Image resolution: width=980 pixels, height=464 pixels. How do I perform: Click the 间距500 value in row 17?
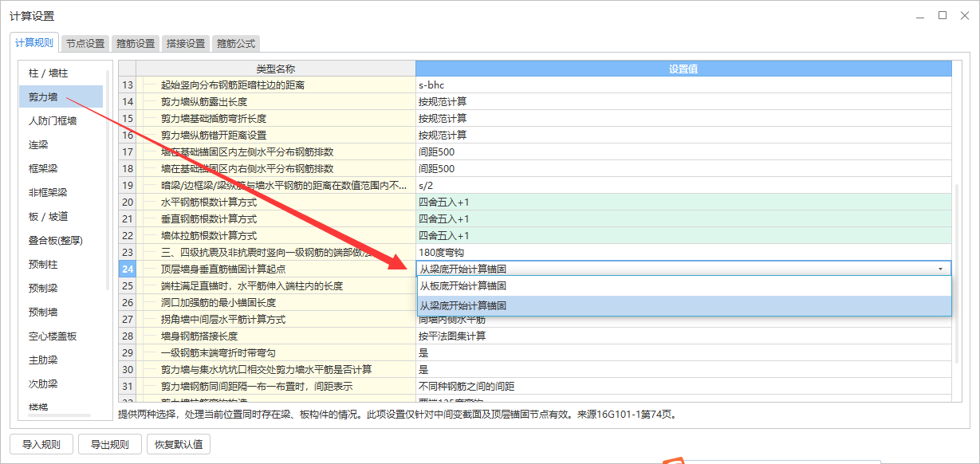683,151
